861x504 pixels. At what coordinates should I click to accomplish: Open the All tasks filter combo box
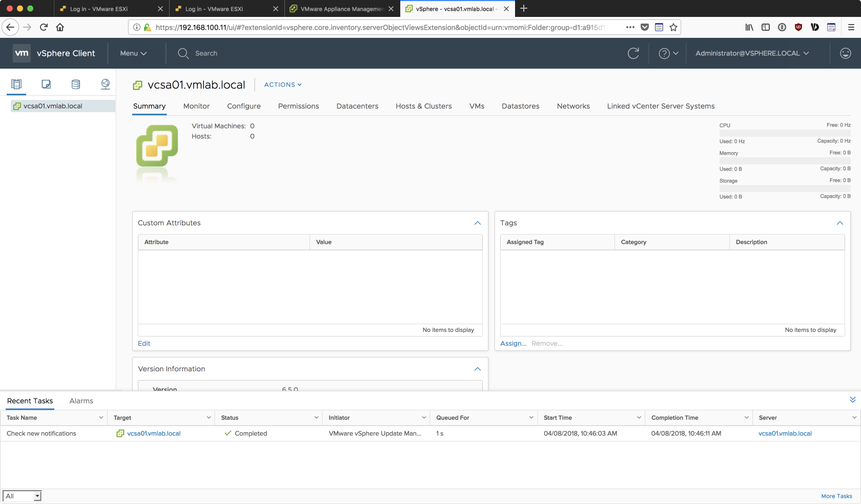22,496
